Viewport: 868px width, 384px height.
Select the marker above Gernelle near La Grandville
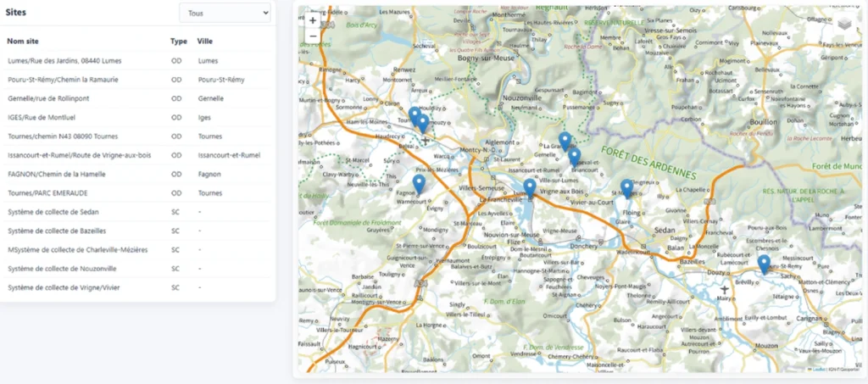pyautogui.click(x=564, y=142)
